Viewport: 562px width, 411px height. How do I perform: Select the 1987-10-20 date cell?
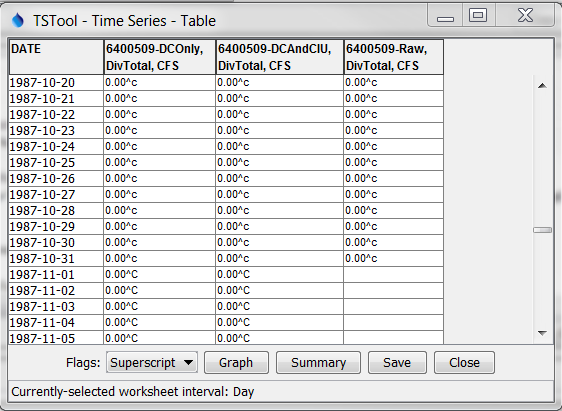(56, 82)
